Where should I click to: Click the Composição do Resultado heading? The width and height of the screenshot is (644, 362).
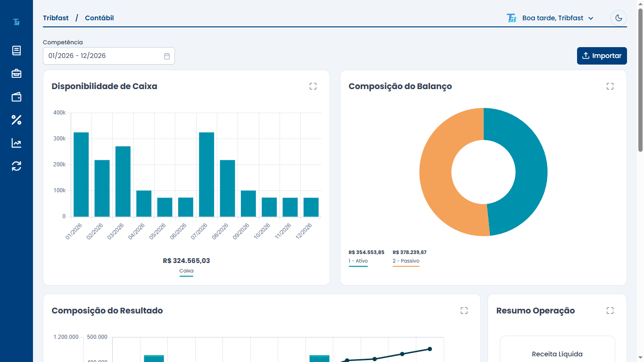click(x=107, y=311)
